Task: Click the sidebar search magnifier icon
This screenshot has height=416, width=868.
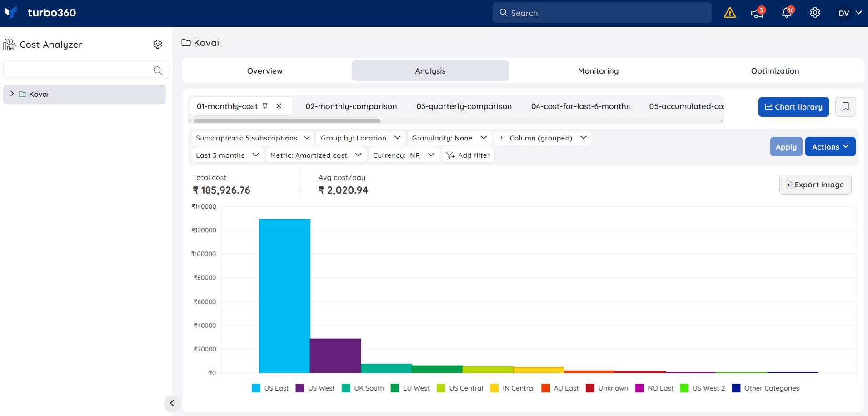Action: coord(158,70)
